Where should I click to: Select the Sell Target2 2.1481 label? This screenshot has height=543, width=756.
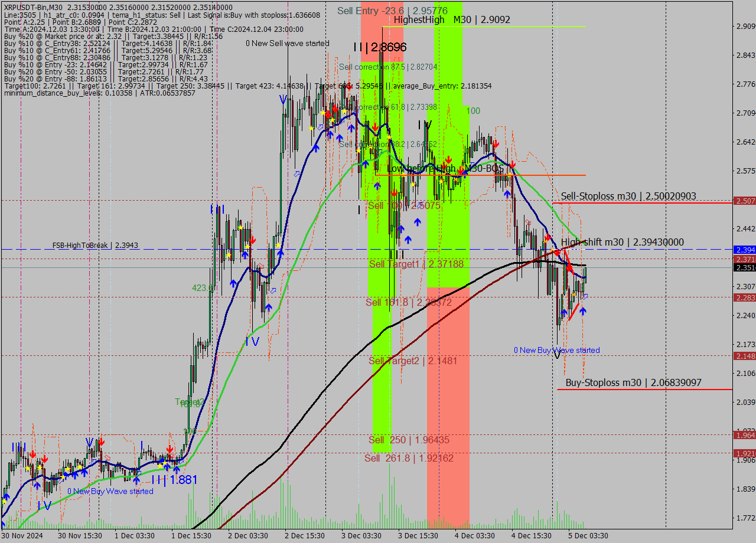click(x=413, y=361)
